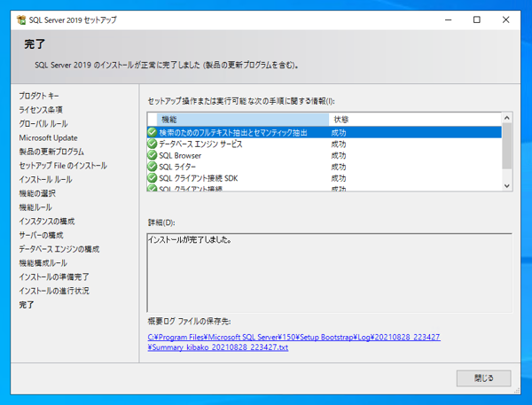Close the setup window with the X button

(x=505, y=20)
